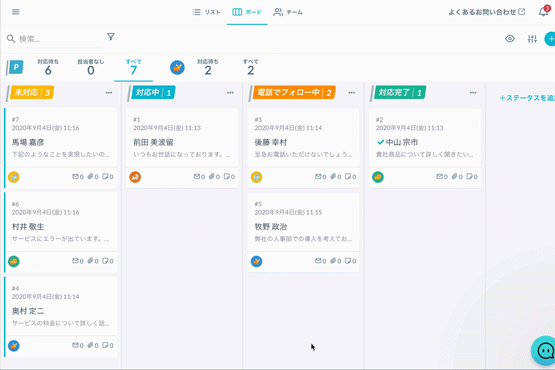Click the mail icon on card #7
The image size is (555, 370).
(75, 176)
